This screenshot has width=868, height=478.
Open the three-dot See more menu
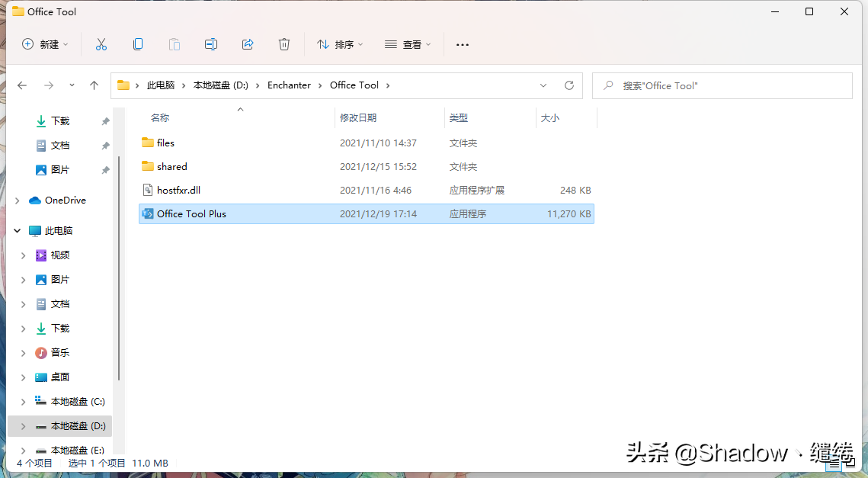(x=463, y=44)
